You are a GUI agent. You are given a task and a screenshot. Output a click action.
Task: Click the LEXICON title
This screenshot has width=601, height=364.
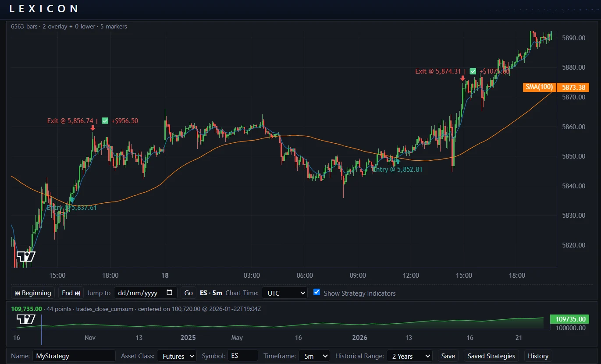44,8
